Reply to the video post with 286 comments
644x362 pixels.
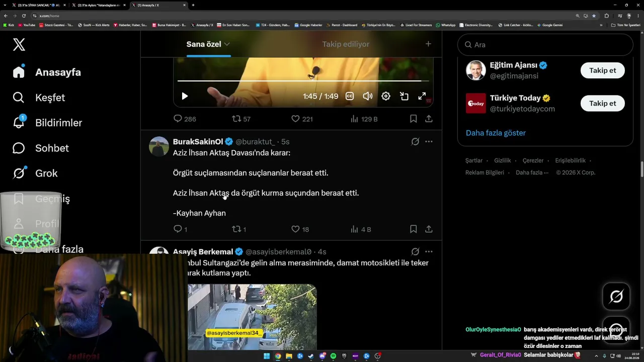185,119
